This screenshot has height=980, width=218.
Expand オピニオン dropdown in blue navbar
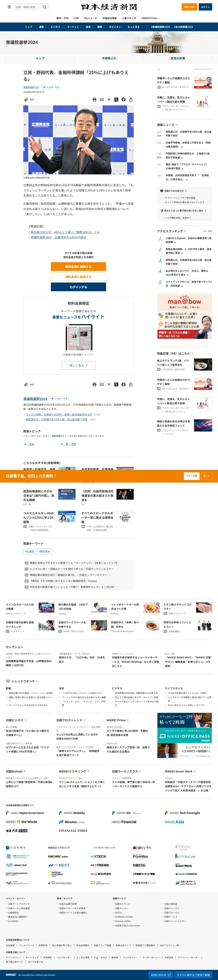[x=116, y=27]
